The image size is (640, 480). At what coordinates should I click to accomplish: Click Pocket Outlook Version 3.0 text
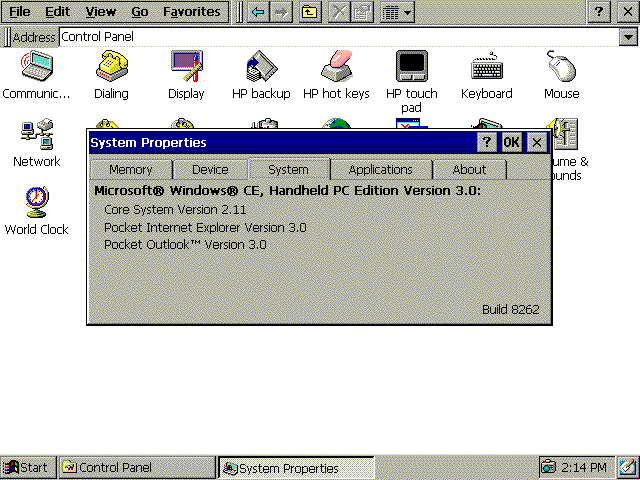click(x=185, y=245)
